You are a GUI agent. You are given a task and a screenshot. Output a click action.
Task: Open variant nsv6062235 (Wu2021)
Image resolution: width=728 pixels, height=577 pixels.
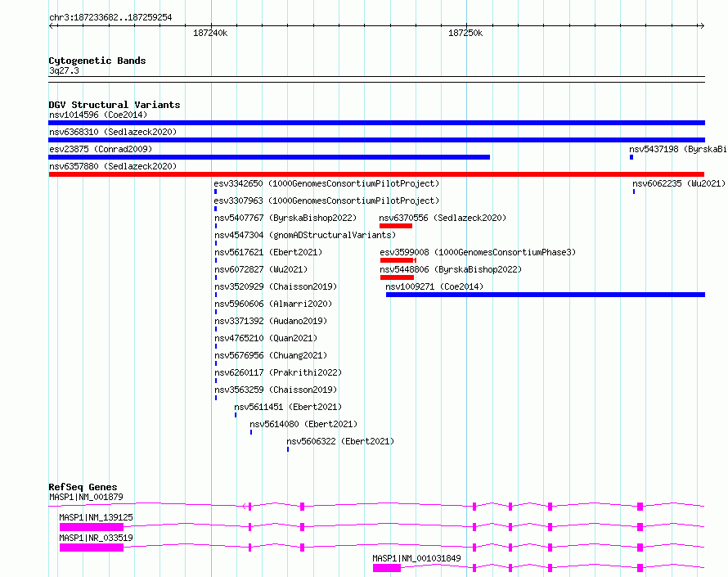click(x=679, y=183)
